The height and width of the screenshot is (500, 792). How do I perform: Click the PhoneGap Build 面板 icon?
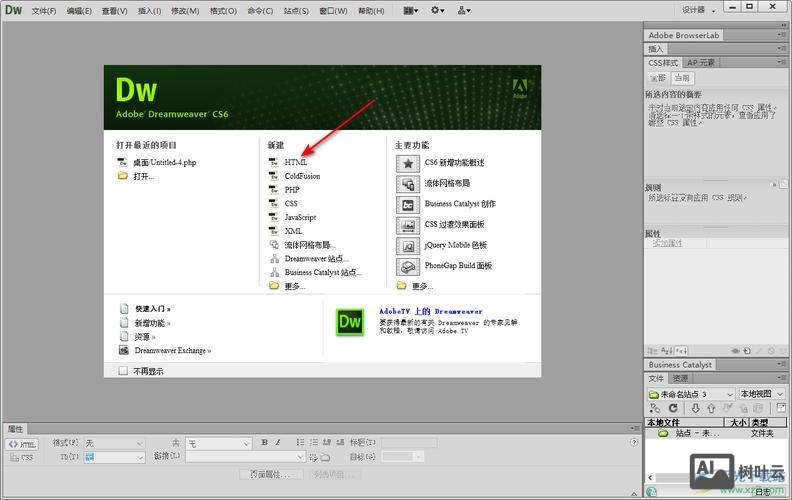[407, 266]
